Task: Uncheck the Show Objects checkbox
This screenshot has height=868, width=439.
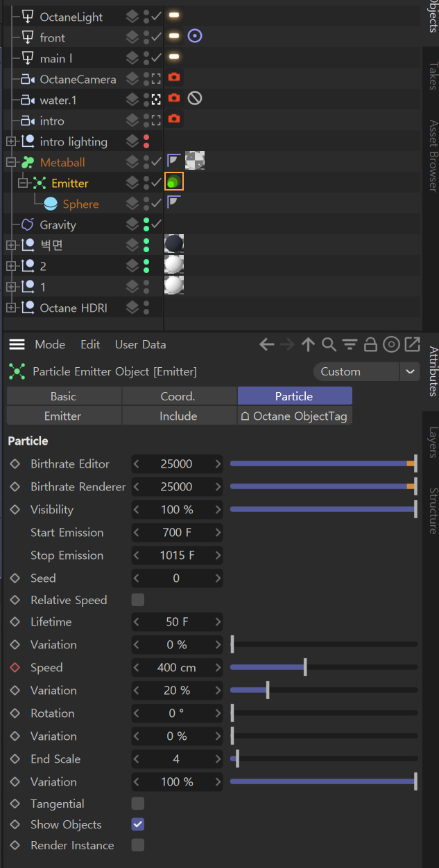Action: tap(138, 824)
